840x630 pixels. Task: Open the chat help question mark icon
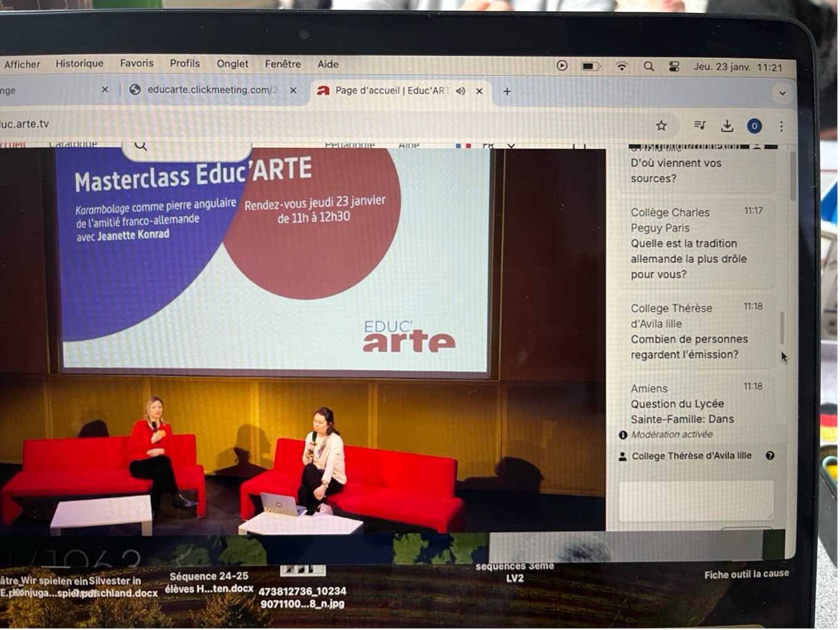click(770, 456)
